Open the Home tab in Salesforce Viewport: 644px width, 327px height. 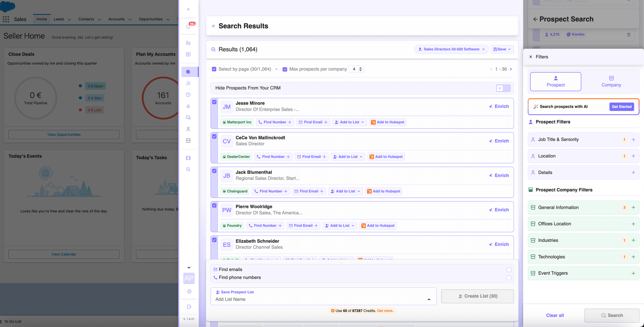pyautogui.click(x=42, y=19)
